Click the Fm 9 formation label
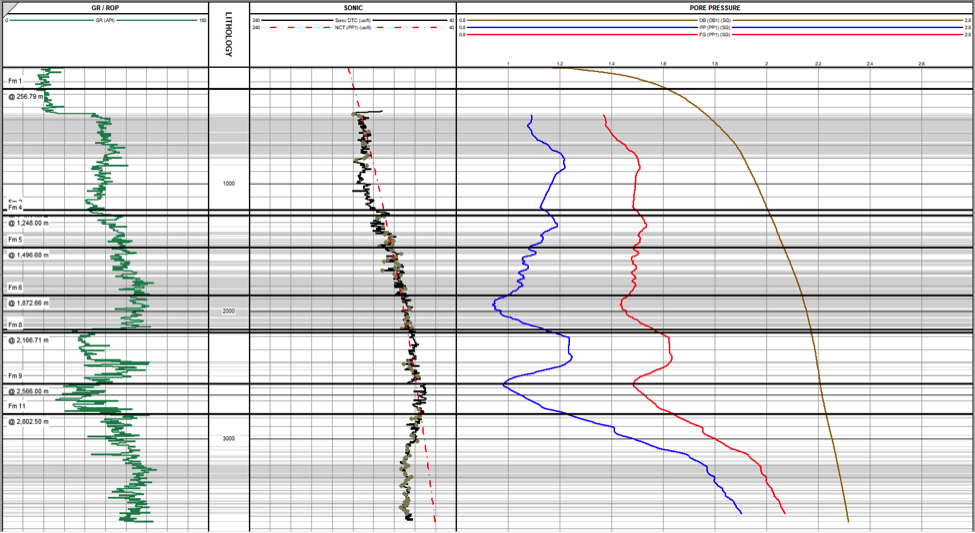975x533 pixels. [x=15, y=376]
